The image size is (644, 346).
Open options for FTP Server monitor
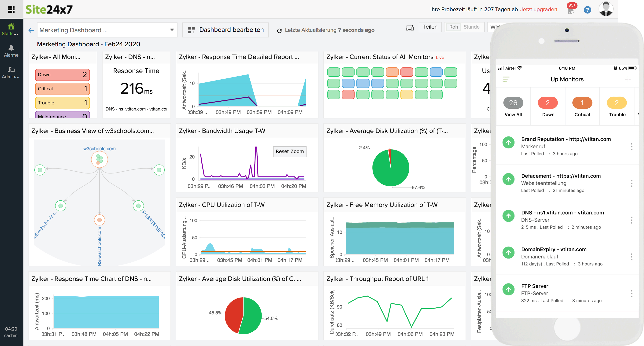coord(632,294)
